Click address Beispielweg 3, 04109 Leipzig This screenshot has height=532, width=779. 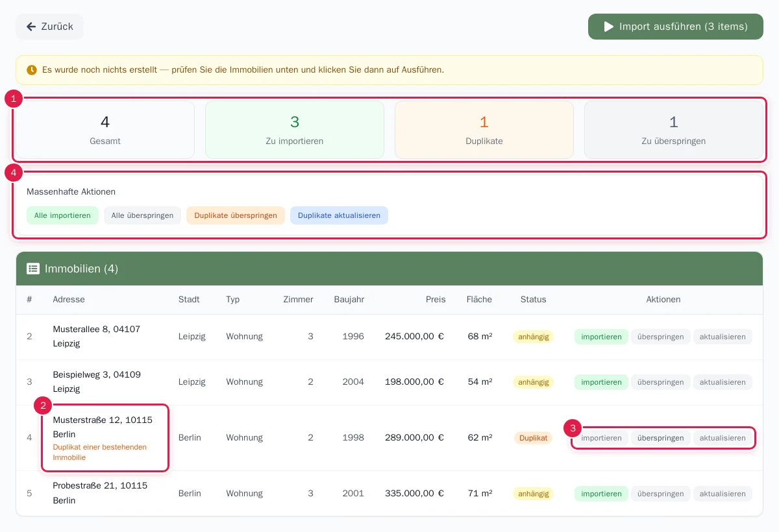97,382
